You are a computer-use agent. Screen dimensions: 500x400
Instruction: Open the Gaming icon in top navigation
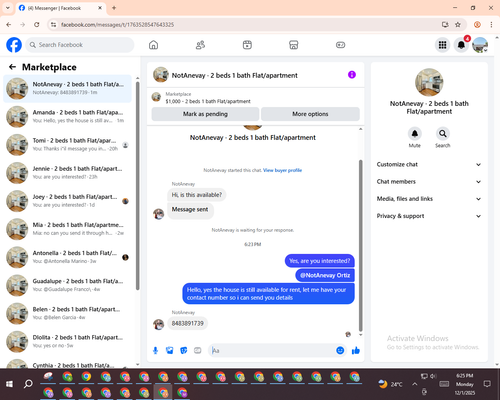[340, 45]
